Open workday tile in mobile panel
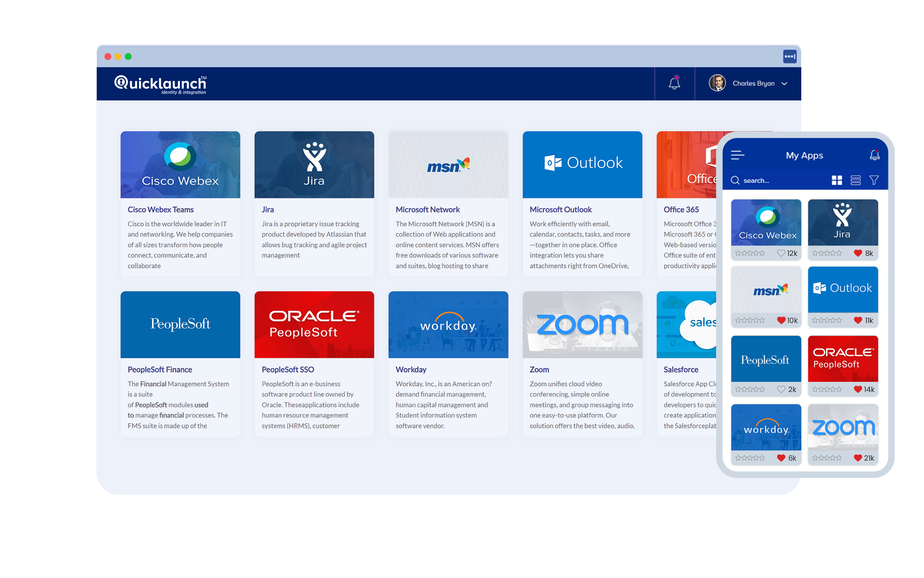Screen dimensions: 924x578 pos(766,427)
